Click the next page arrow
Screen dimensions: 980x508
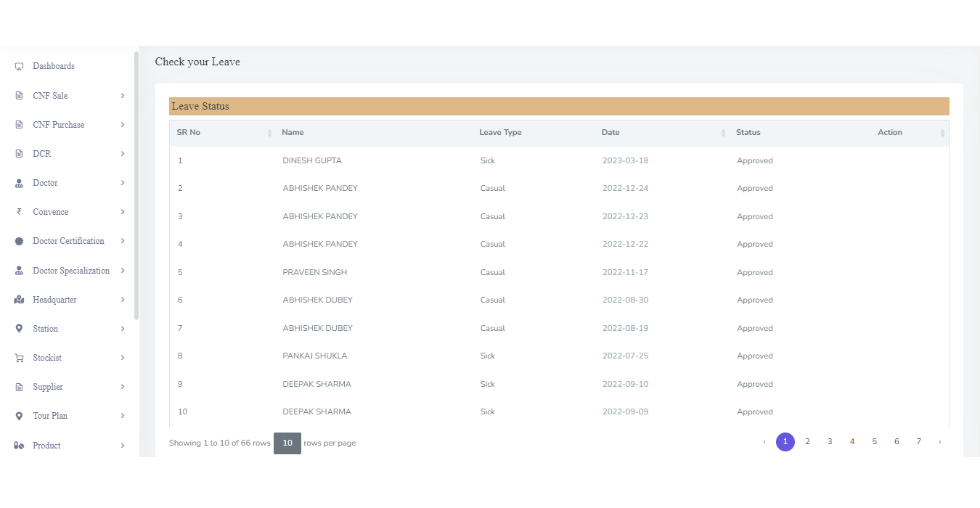tap(939, 441)
